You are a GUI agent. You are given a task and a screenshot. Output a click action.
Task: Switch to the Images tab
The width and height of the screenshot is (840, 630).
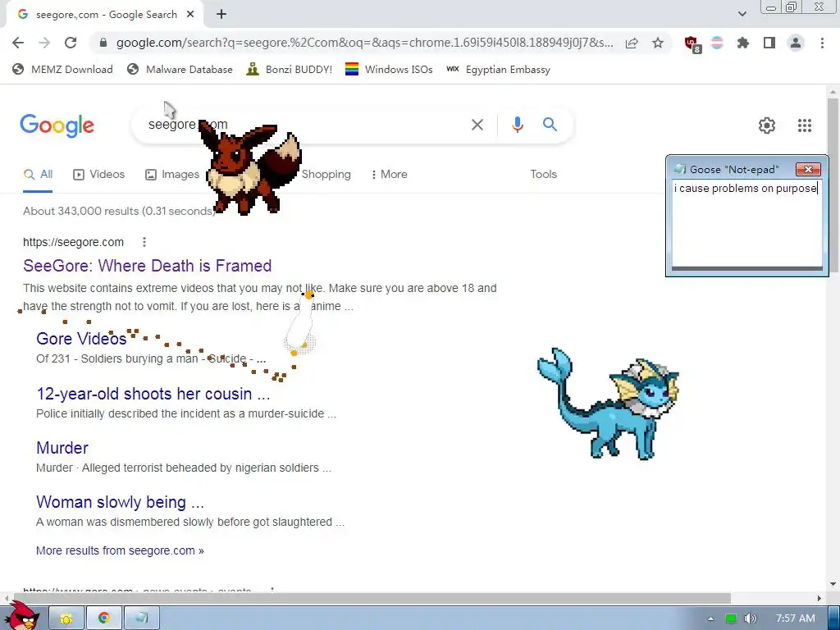pos(172,175)
